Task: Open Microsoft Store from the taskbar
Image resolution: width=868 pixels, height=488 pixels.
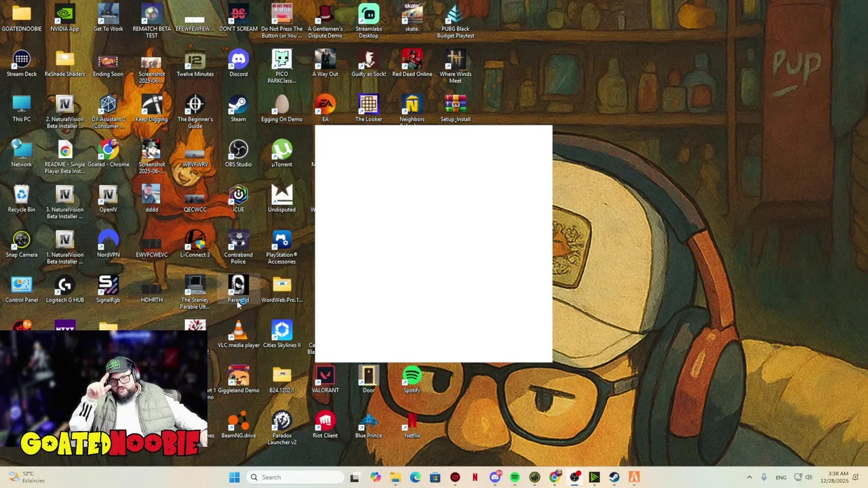Action: (x=435, y=477)
